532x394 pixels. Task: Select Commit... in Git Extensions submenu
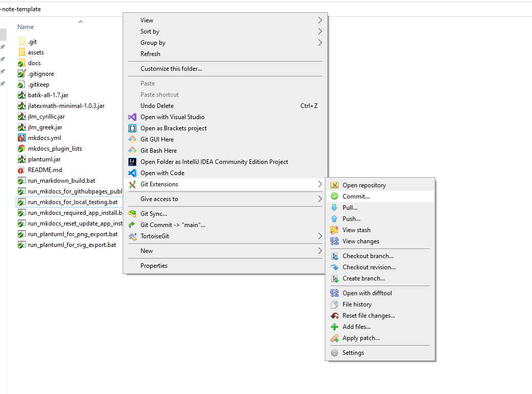click(380, 196)
